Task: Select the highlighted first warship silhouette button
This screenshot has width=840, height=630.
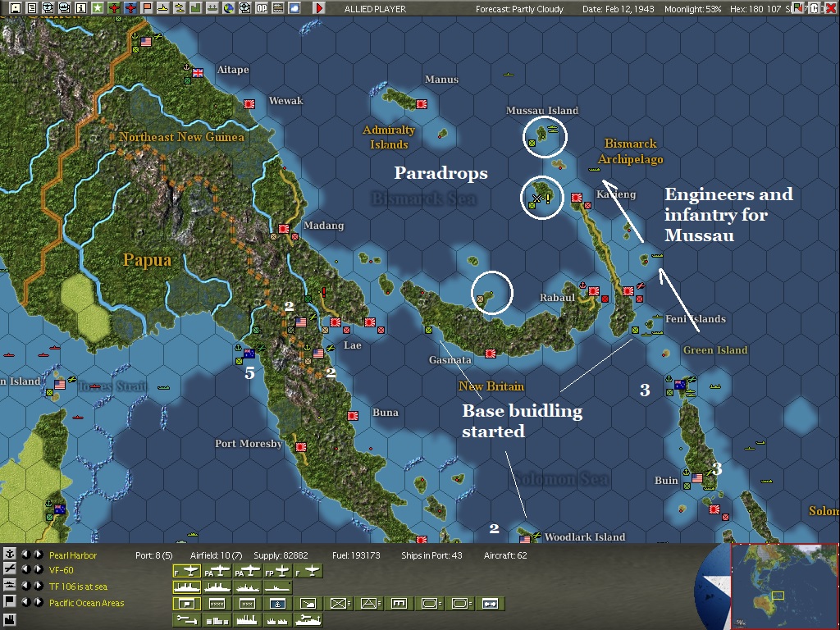Action: coord(187,587)
